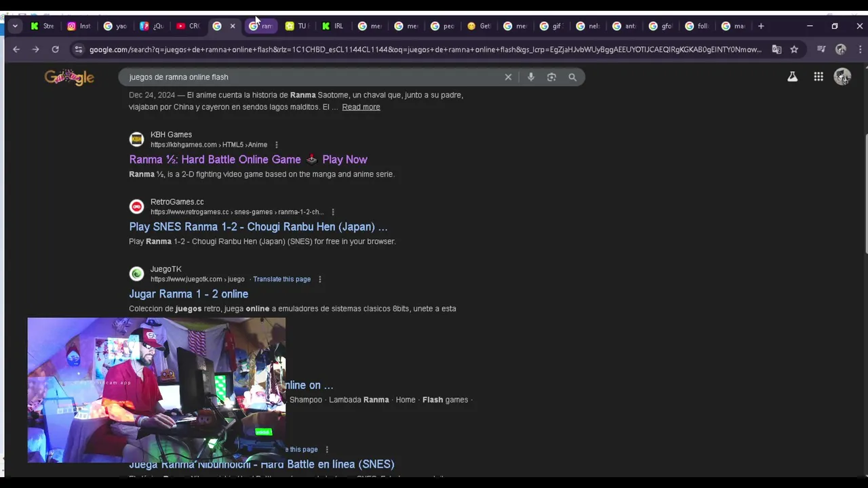
Task: Switch to the Instagram tab
Action: (79, 26)
